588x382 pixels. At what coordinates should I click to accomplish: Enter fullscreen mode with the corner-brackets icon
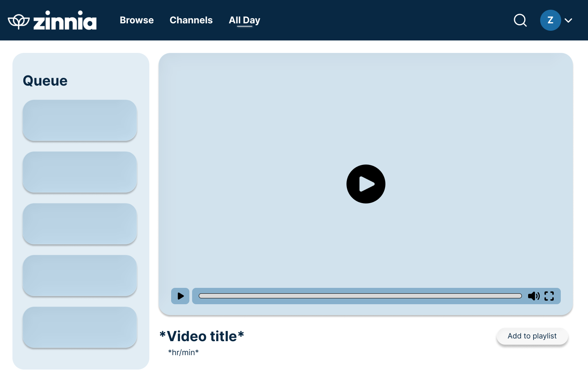tap(549, 296)
